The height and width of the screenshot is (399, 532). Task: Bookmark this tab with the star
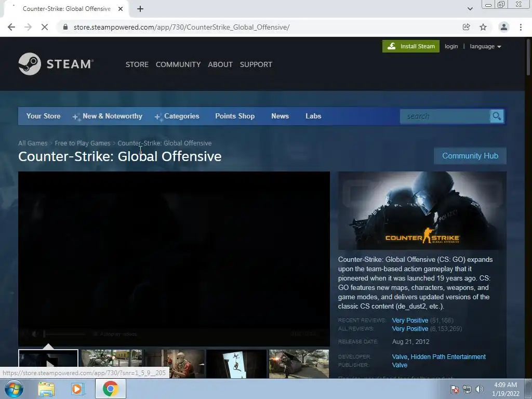[x=483, y=27]
